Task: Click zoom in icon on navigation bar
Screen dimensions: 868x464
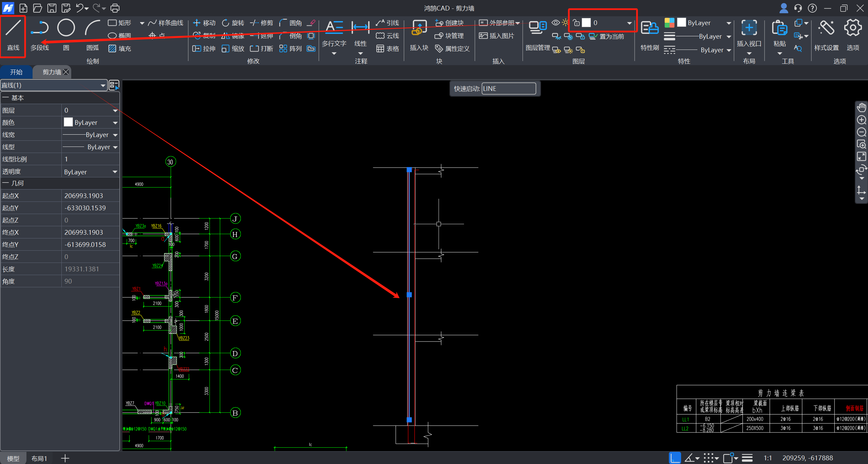Action: (x=861, y=120)
